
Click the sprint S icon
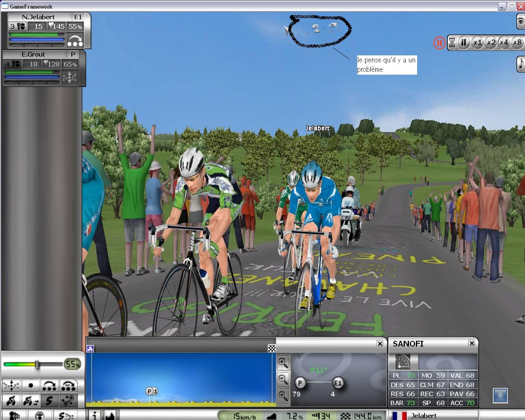49,400
